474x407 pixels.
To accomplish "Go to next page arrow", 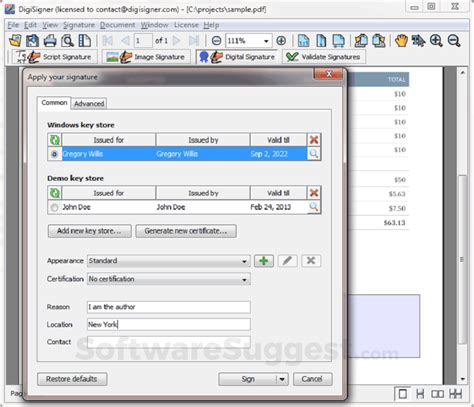I will point(177,41).
